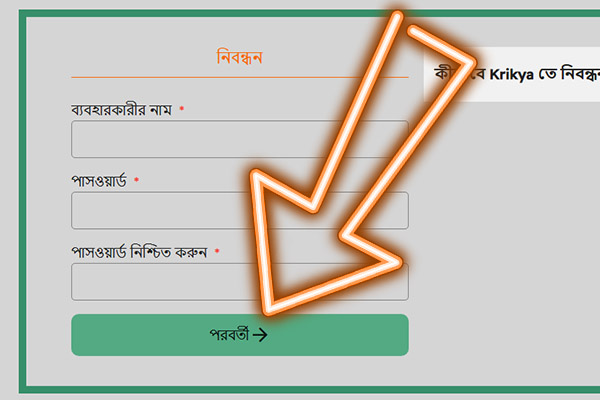Click the word Krikya in the heading
600x400 pixels.
511,74
